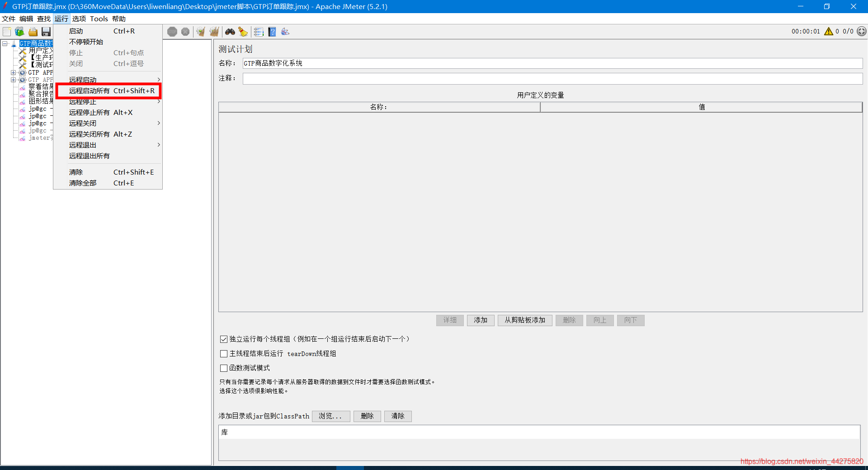Enable 函数测试模式 checkbox
868x470 pixels.
click(224, 368)
